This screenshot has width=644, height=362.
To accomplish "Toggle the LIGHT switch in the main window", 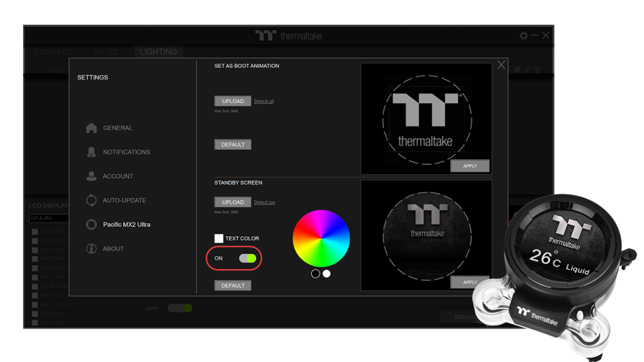I will (180, 308).
